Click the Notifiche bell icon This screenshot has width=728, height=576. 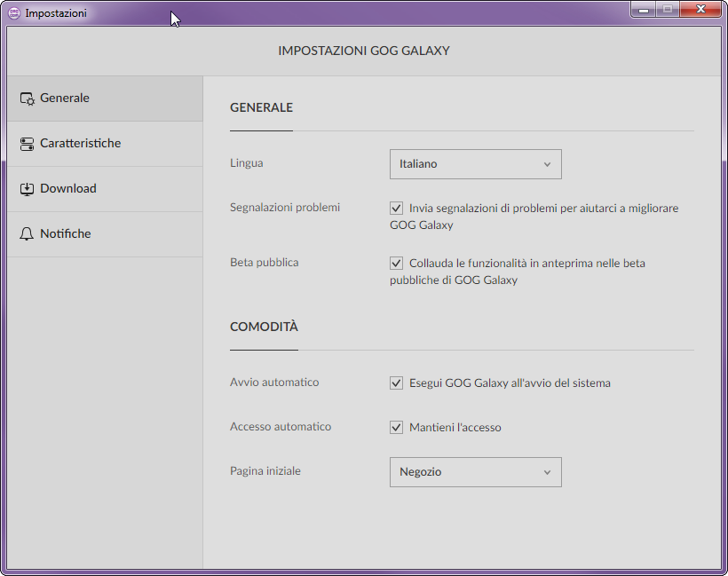point(27,234)
